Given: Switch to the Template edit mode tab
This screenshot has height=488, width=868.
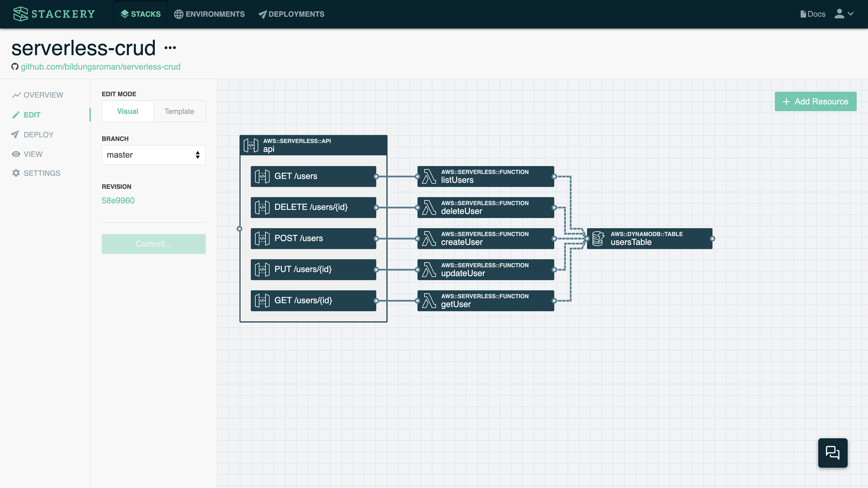Looking at the screenshot, I should click(x=179, y=111).
